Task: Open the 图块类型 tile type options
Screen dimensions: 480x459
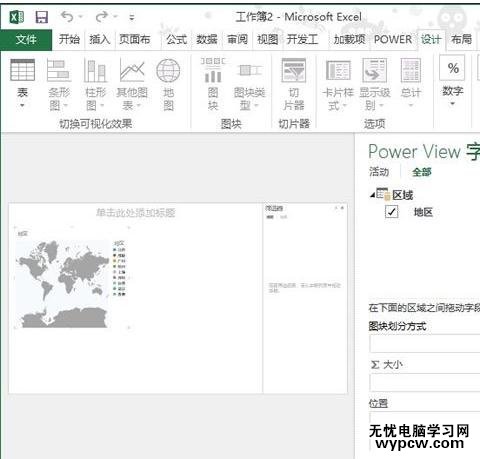Action: (249, 84)
